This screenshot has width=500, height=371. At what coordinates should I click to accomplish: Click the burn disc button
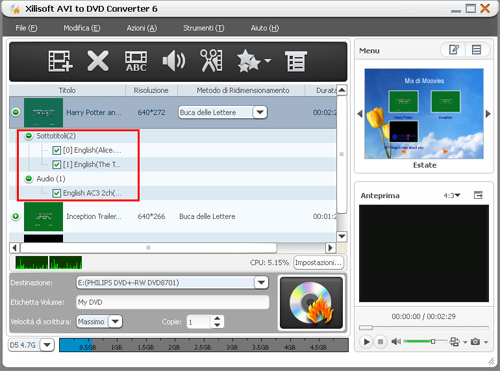(x=311, y=303)
